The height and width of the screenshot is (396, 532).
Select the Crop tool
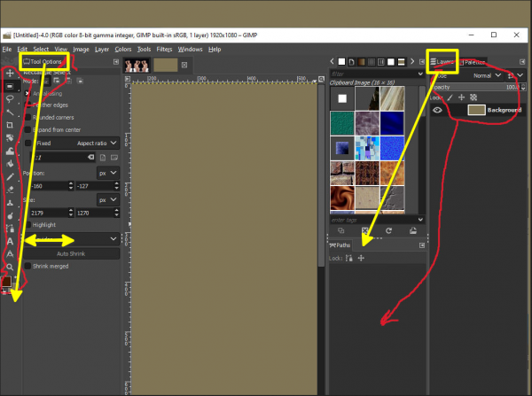tap(10, 125)
